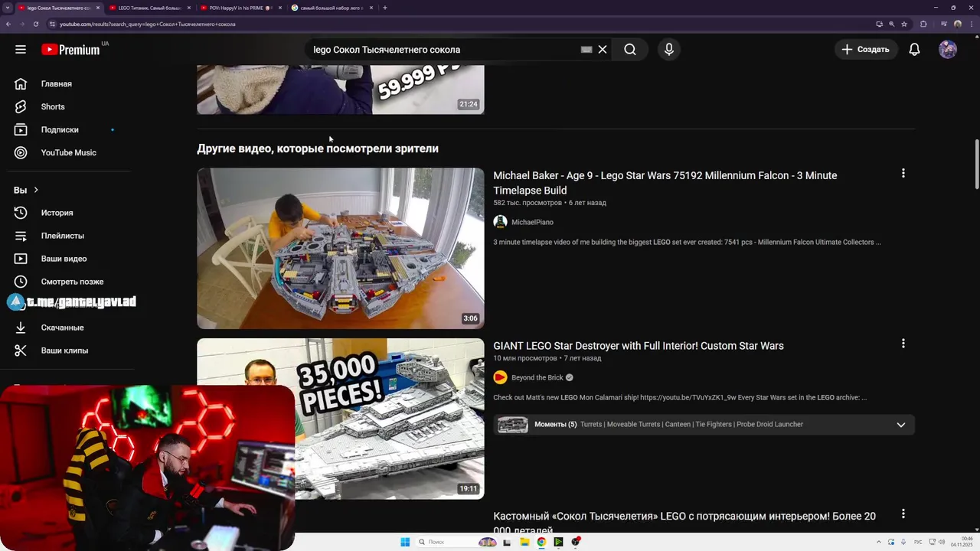Expand the Вы section chevron
980x551 pixels.
click(x=36, y=190)
